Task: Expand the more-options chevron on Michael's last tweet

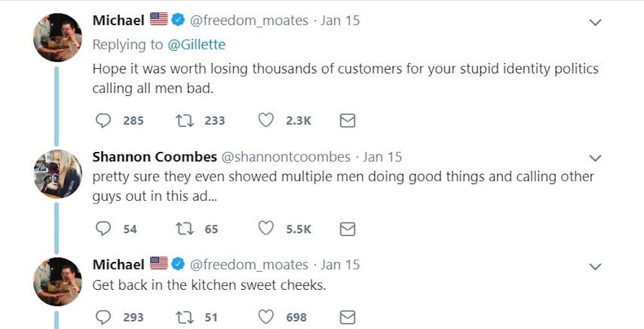Action: coord(596,267)
